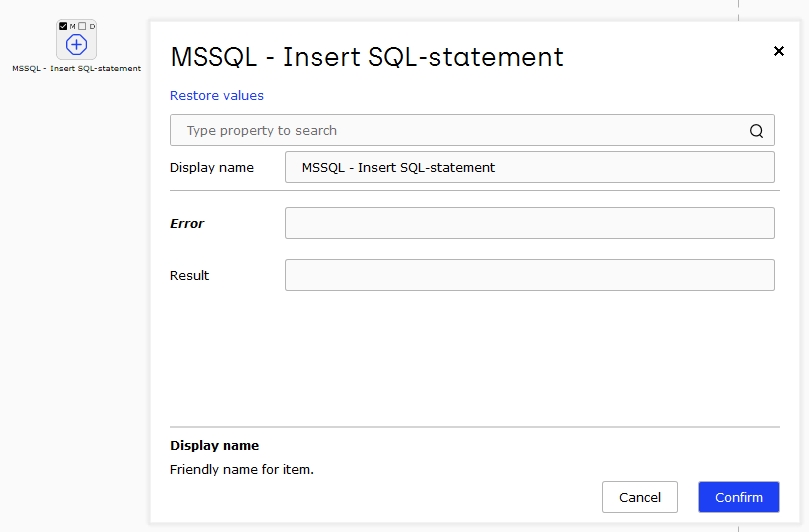Viewport: 809px width, 532px height.
Task: Focus the Type property to search field
Action: coord(472,130)
